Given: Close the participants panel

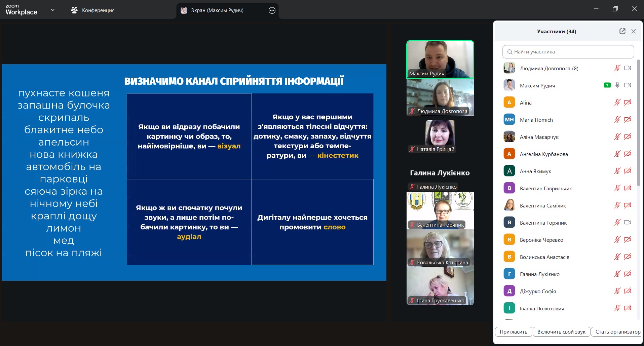Looking at the screenshot, I should pos(634,31).
